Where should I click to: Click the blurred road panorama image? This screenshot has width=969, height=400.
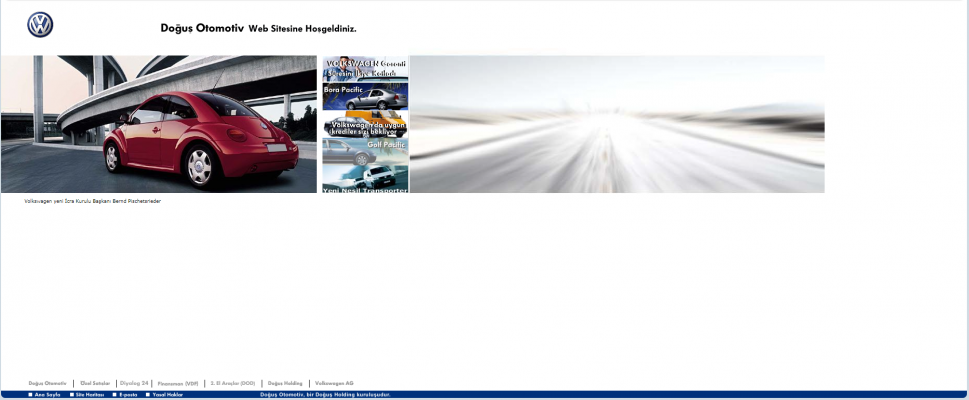tap(617, 124)
